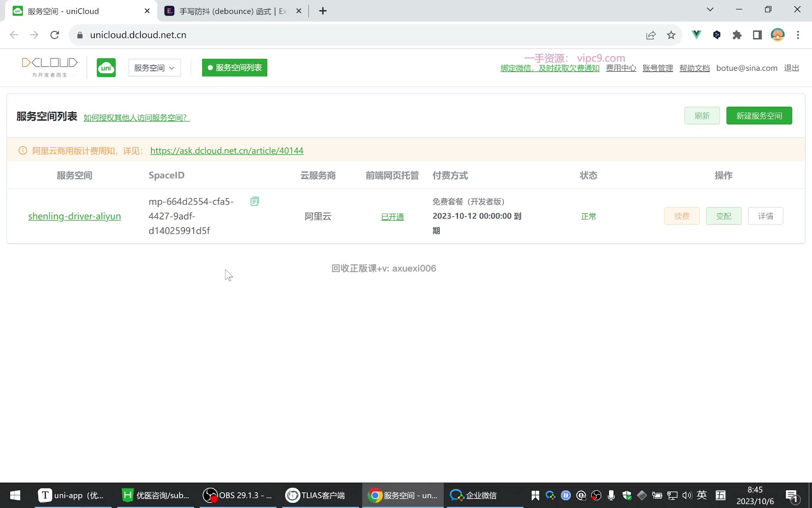Click the dark hexagon extension icon
Image resolution: width=812 pixels, height=508 pixels.
tap(717, 35)
